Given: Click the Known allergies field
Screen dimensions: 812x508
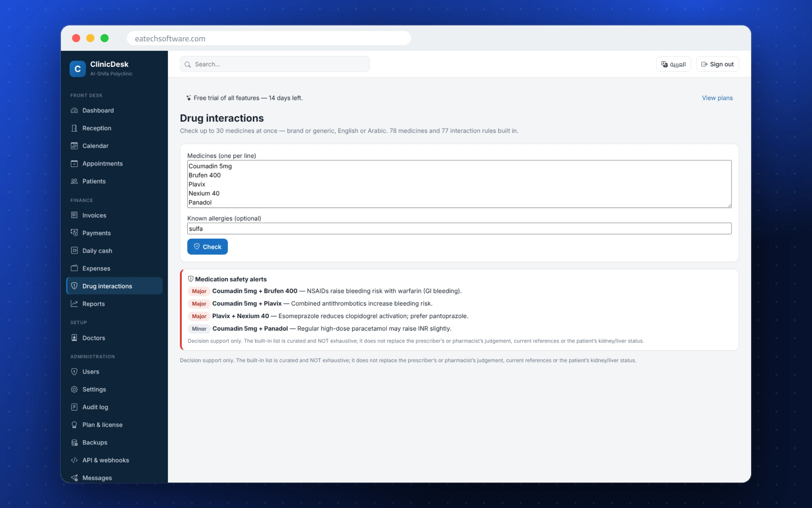Looking at the screenshot, I should click(x=459, y=229).
